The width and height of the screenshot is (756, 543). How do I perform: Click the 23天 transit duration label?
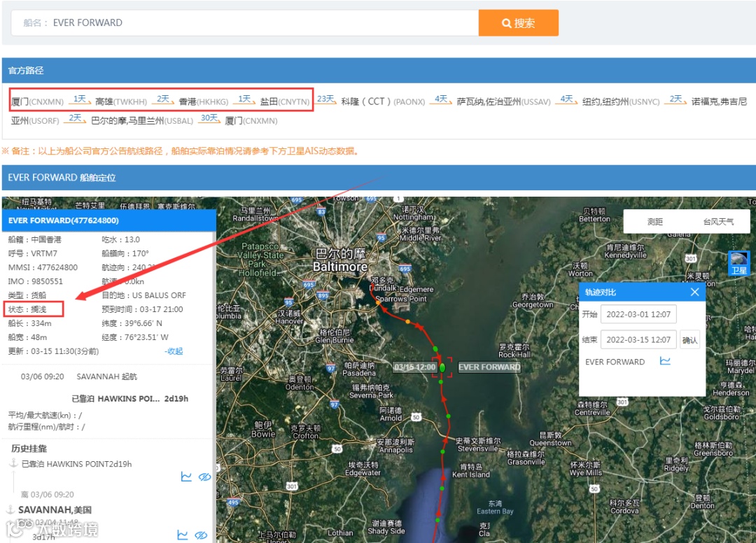[x=326, y=99]
